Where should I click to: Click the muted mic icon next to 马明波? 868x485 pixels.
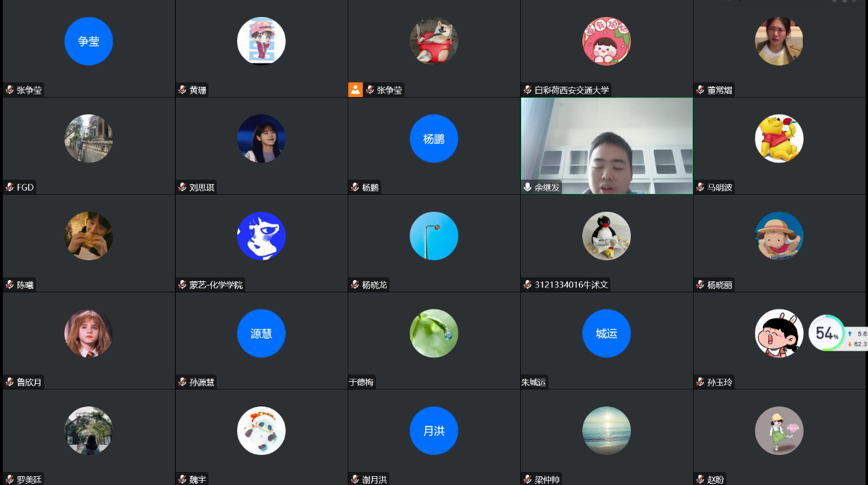click(701, 187)
